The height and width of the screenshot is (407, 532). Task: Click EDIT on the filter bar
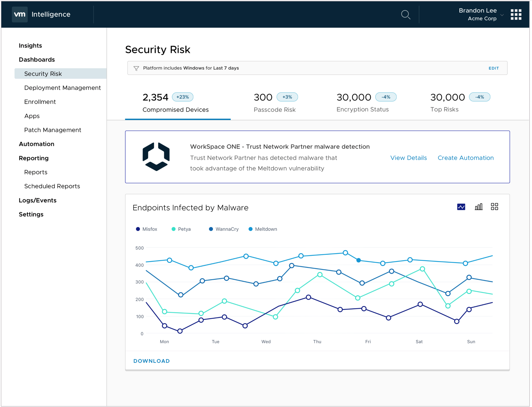pos(493,68)
